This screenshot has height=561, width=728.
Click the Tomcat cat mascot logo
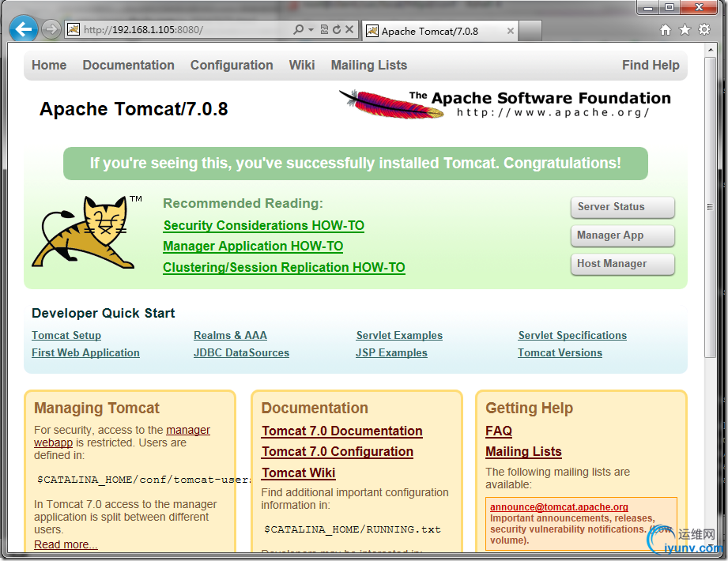coord(84,232)
